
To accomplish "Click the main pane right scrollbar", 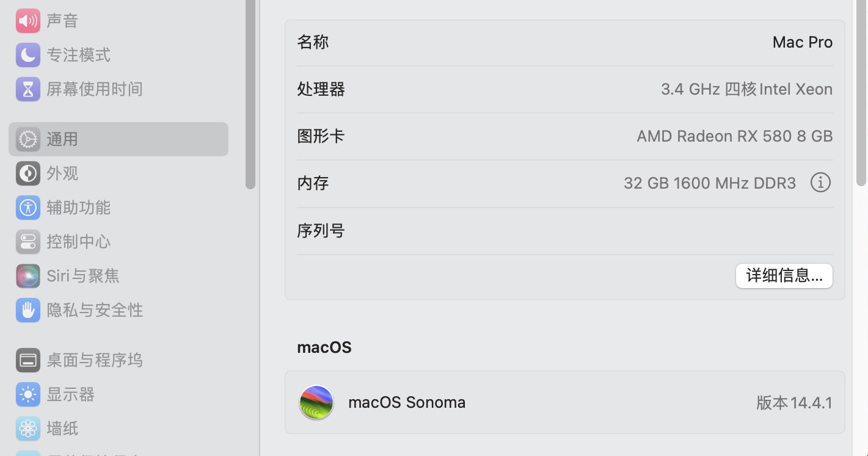I will pos(861,92).
